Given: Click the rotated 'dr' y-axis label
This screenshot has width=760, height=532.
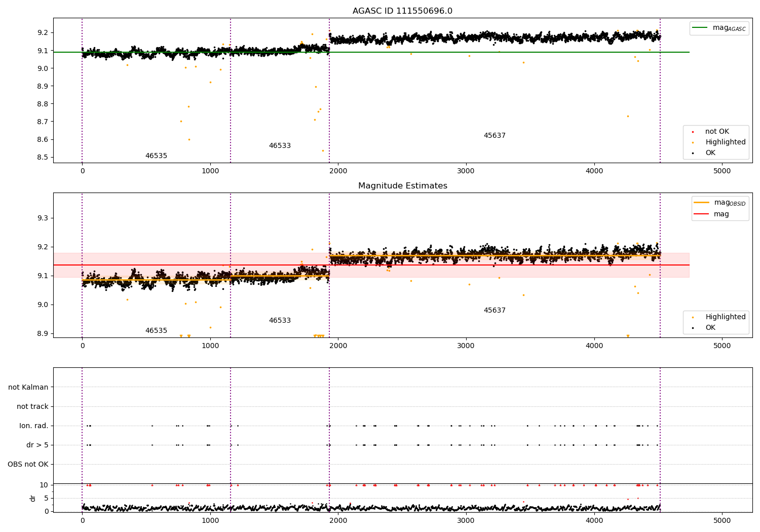Looking at the screenshot, I should point(33,498).
